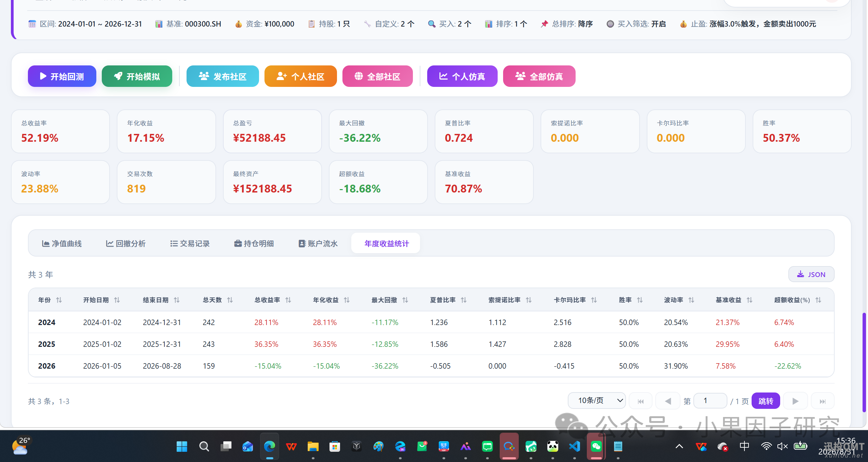This screenshot has width=868, height=462.
Task: Open the WPS Office taskbar icon
Action: (291, 446)
